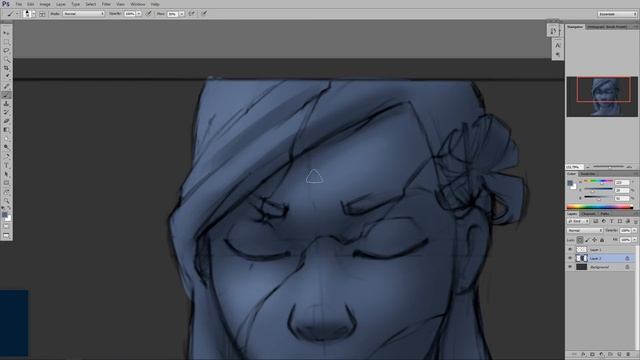
Task: Open the brush Mode dropdown
Action: tap(84, 13)
